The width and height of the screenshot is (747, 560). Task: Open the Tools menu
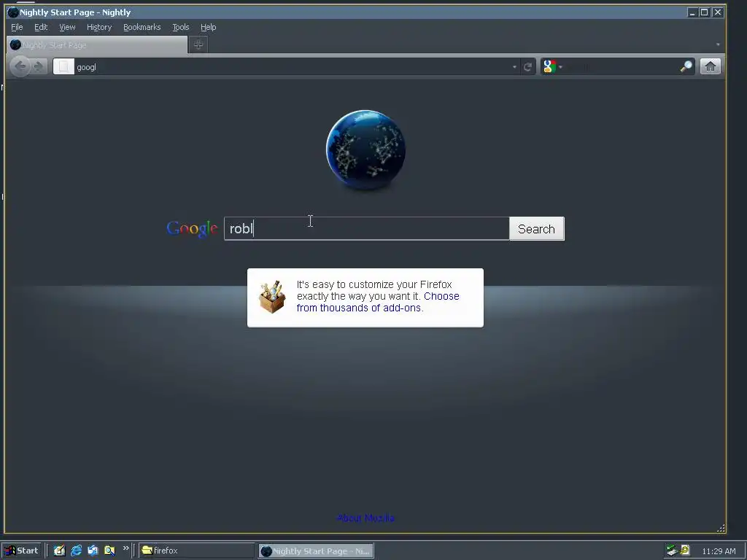[x=181, y=27]
